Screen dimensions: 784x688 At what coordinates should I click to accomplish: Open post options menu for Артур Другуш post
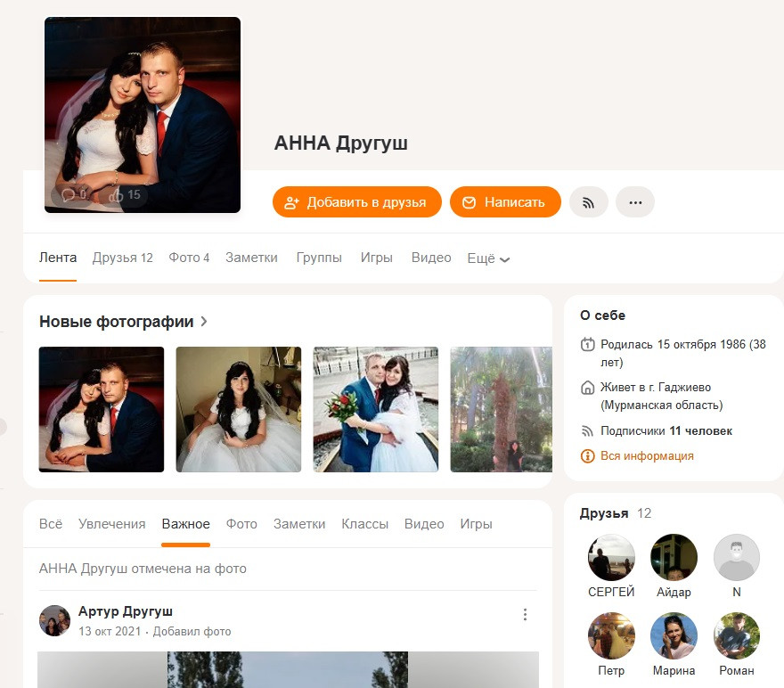pyautogui.click(x=525, y=615)
